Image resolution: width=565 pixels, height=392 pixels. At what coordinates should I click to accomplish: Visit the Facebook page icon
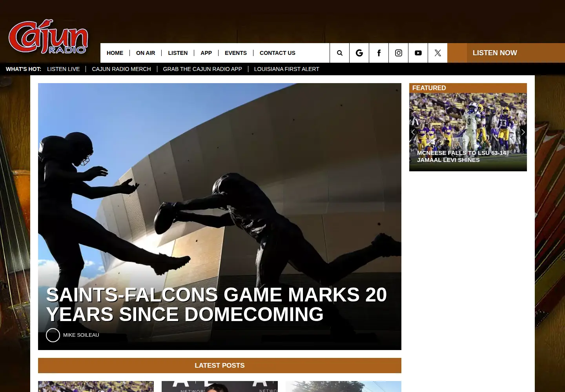click(379, 53)
